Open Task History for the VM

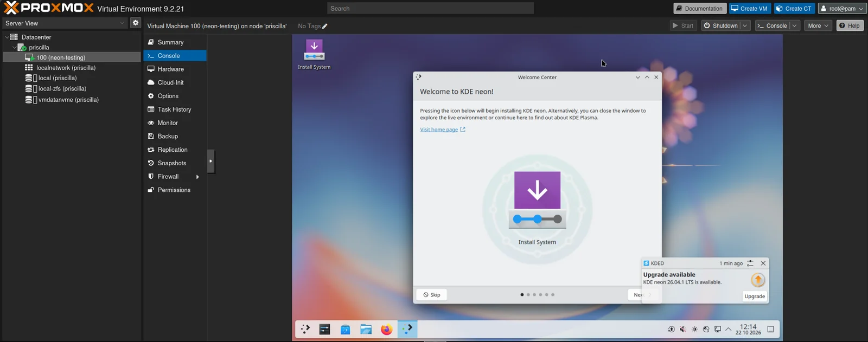(x=175, y=109)
